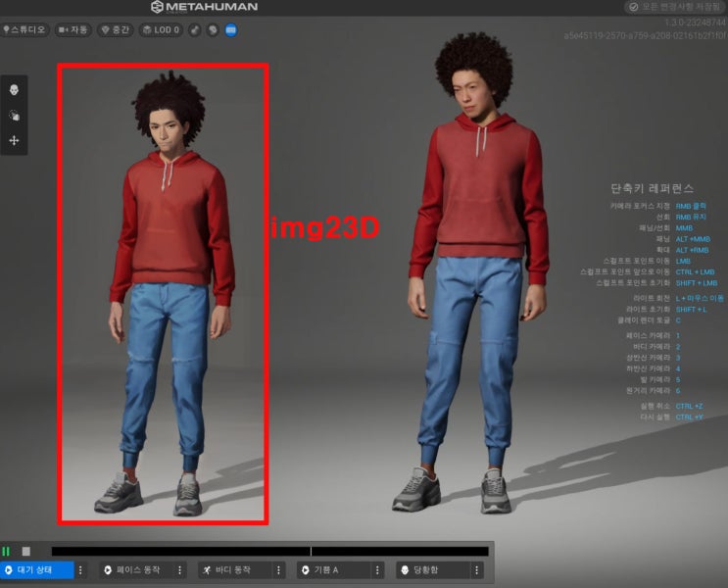
Task: Click the play icon inside 대기 상태
Action: coord(9,570)
